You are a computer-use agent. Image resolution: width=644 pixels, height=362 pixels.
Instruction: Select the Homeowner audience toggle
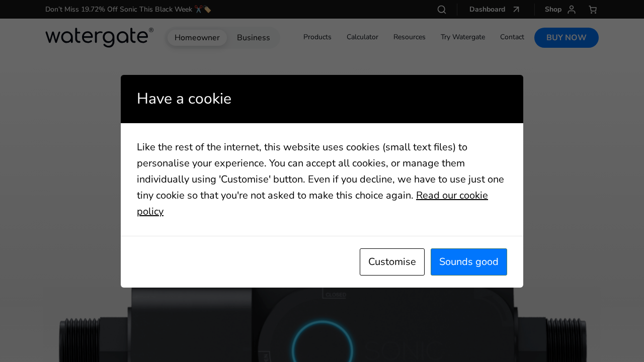pyautogui.click(x=197, y=37)
